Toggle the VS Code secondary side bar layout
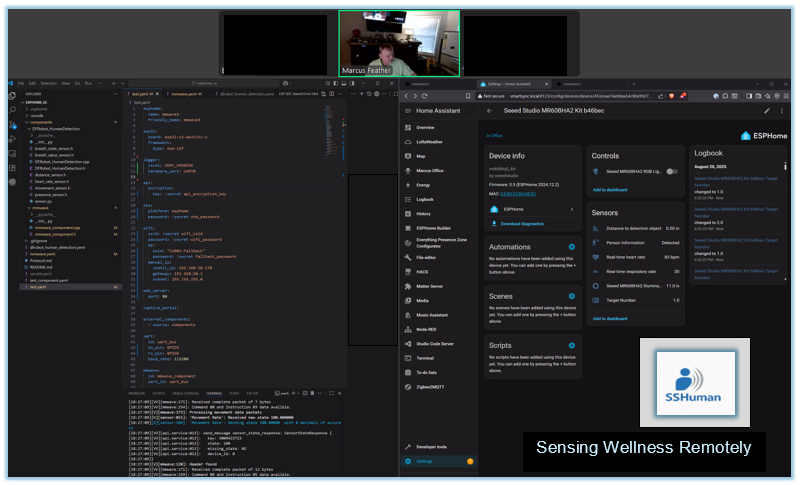The image size is (802, 485). coord(352,83)
